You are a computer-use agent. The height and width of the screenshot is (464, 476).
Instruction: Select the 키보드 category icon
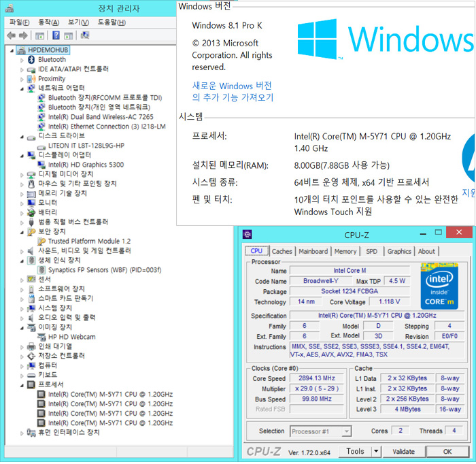click(x=31, y=376)
